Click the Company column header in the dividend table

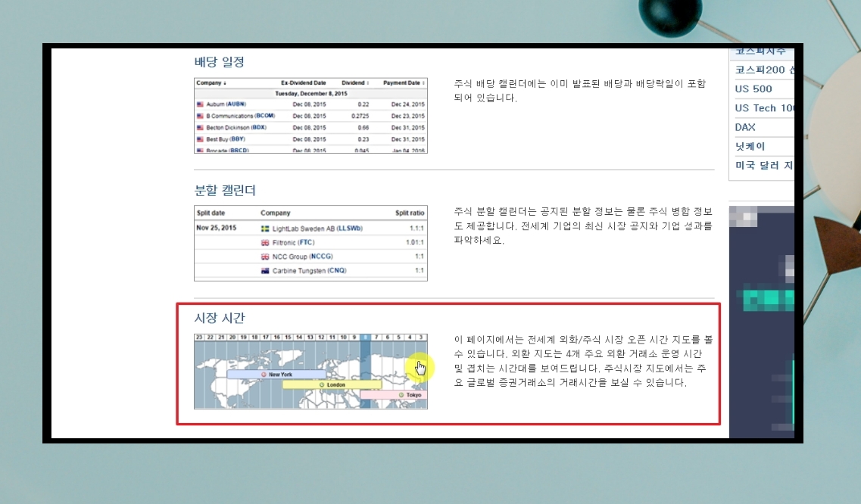211,83
